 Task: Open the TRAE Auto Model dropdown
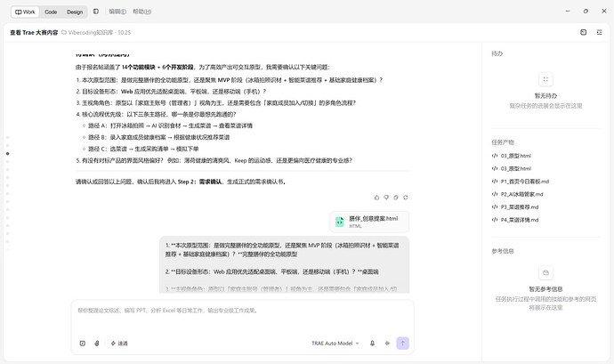(x=335, y=344)
